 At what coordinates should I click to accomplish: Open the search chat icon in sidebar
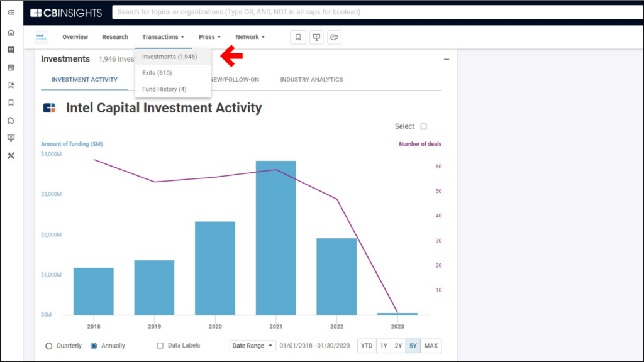coord(11,50)
